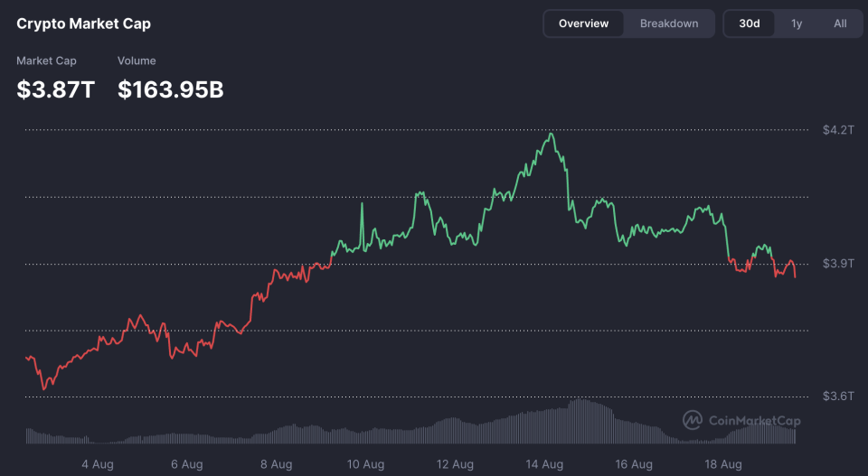Click the $4.2T axis label

click(x=837, y=130)
